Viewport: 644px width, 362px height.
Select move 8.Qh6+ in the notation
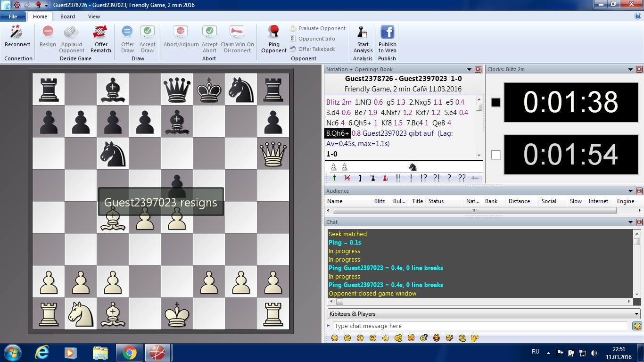pyautogui.click(x=338, y=133)
